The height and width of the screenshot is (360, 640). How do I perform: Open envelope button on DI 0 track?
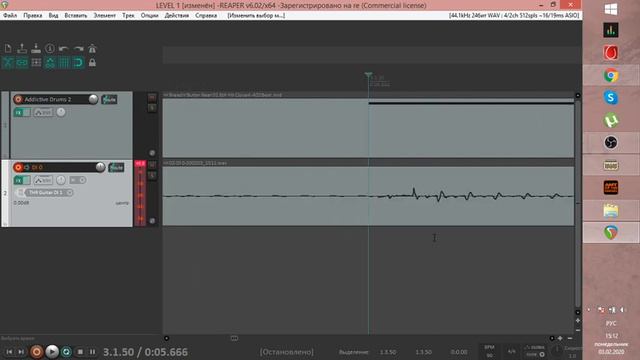click(43, 180)
